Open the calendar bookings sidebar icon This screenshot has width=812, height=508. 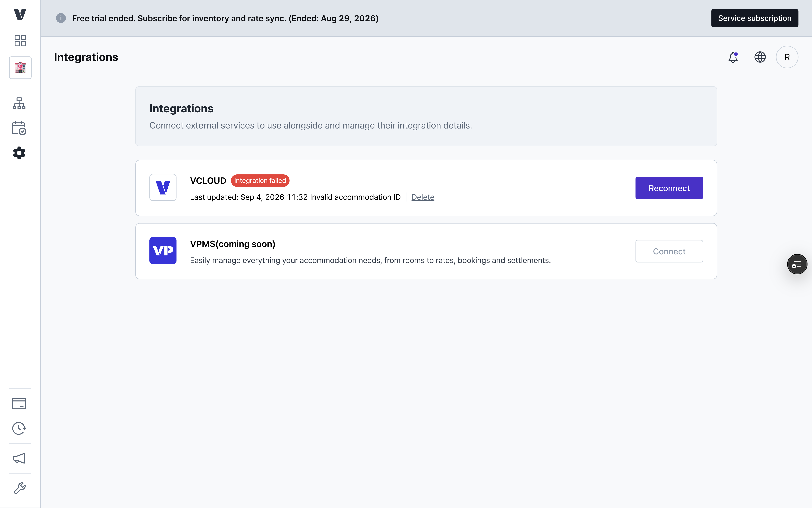19,128
